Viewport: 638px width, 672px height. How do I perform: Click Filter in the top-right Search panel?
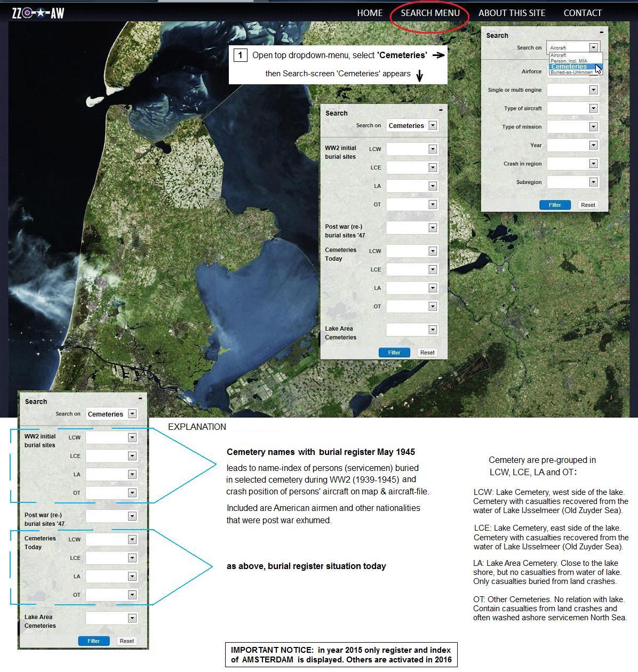pos(555,205)
